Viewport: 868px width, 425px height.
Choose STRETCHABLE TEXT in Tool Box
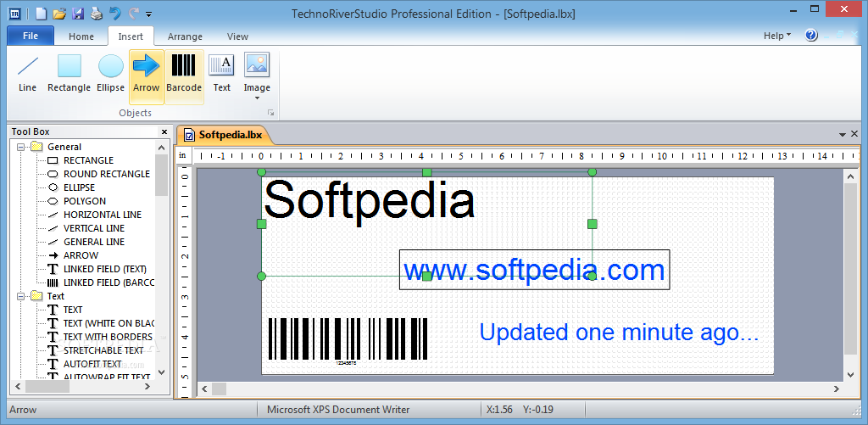(96, 350)
